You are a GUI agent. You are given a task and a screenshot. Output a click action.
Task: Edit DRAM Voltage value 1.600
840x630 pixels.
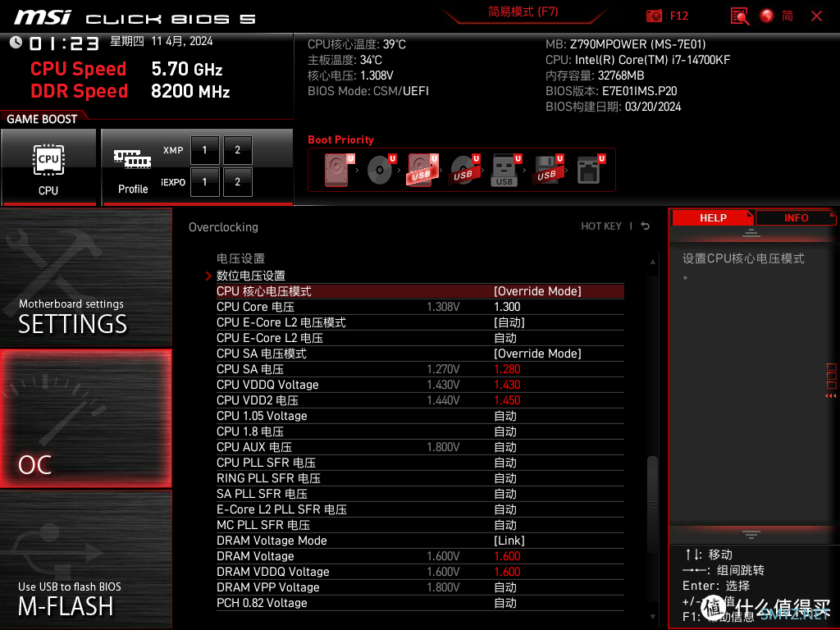(x=507, y=556)
